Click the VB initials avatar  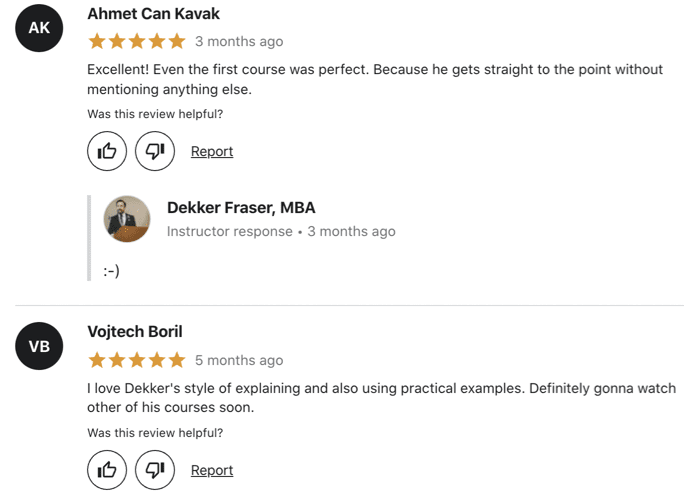[x=39, y=346]
